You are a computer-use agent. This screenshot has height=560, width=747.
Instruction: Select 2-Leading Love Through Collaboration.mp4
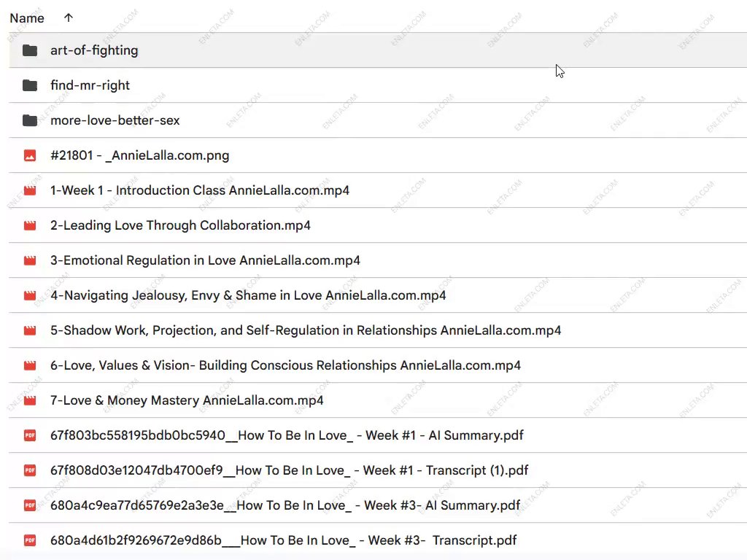[181, 225]
